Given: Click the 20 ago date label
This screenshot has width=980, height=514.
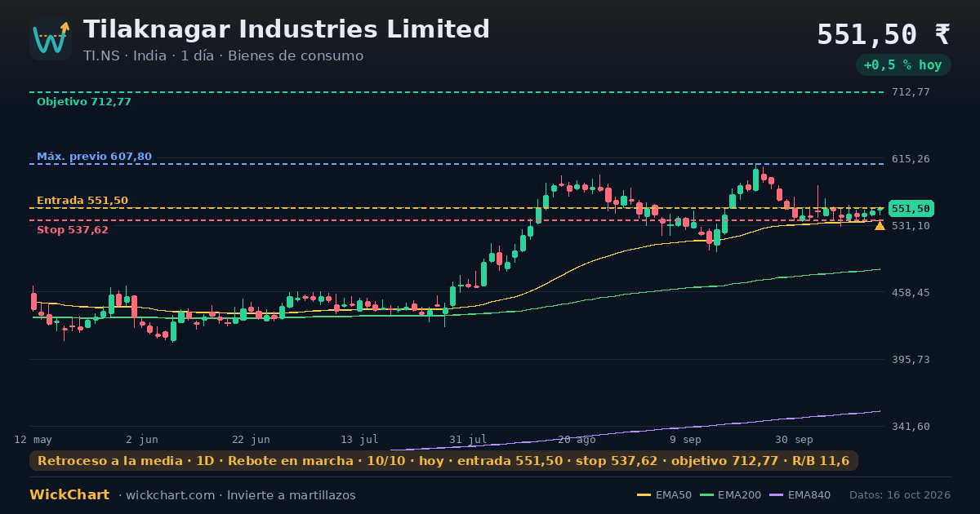Looking at the screenshot, I should pyautogui.click(x=577, y=440).
